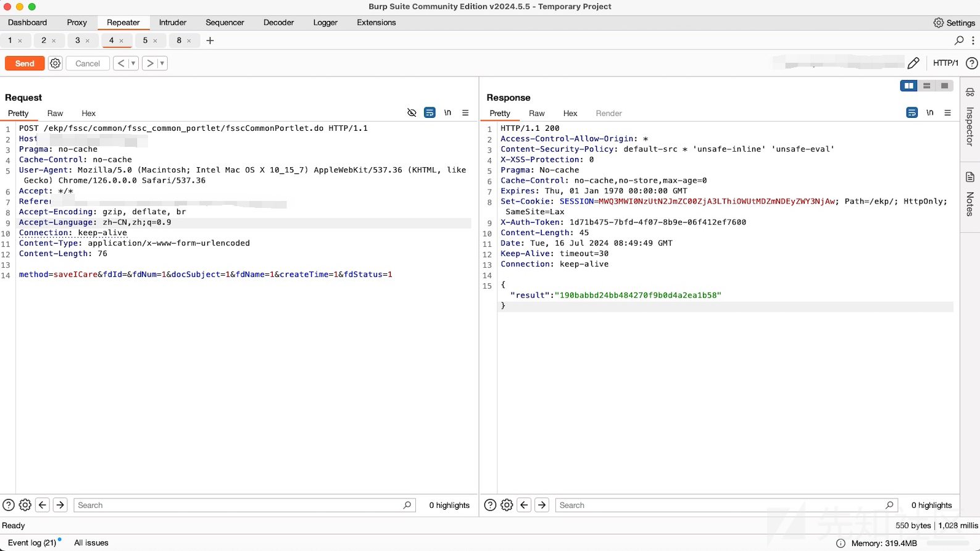The height and width of the screenshot is (551, 980).
Task: Toggle Response non-printable \n display
Action: 929,112
